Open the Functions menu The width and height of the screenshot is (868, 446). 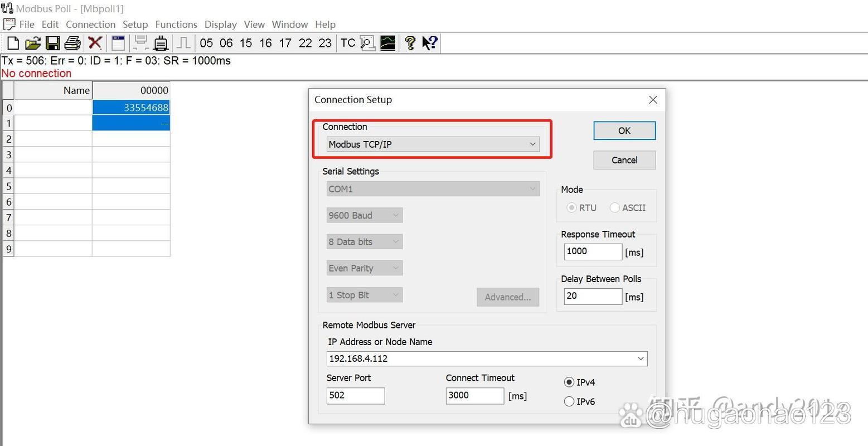(x=176, y=25)
